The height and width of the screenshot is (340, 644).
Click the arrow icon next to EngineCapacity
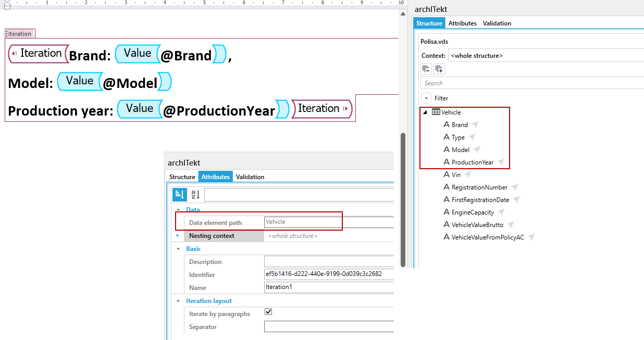pyautogui.click(x=501, y=212)
